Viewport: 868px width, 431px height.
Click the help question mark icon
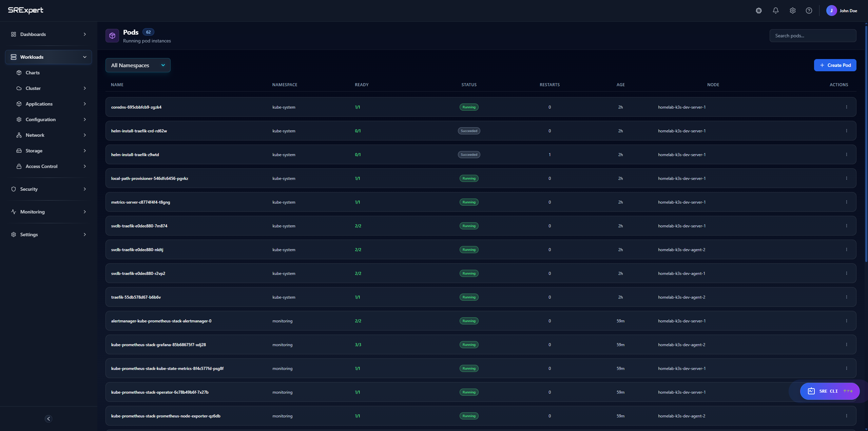tap(809, 11)
